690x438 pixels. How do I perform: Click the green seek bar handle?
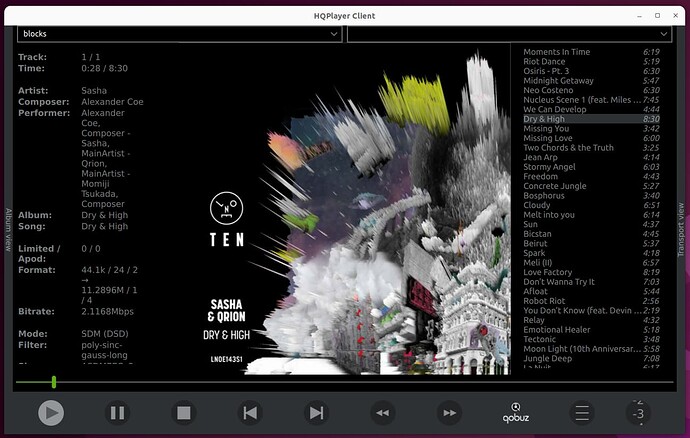coord(54,382)
